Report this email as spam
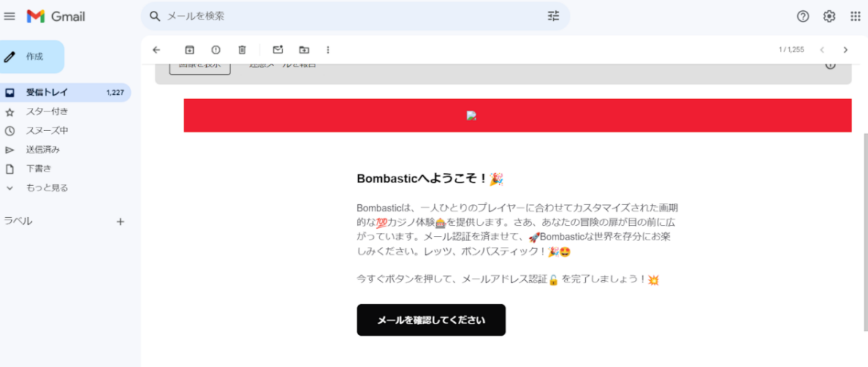 point(216,50)
